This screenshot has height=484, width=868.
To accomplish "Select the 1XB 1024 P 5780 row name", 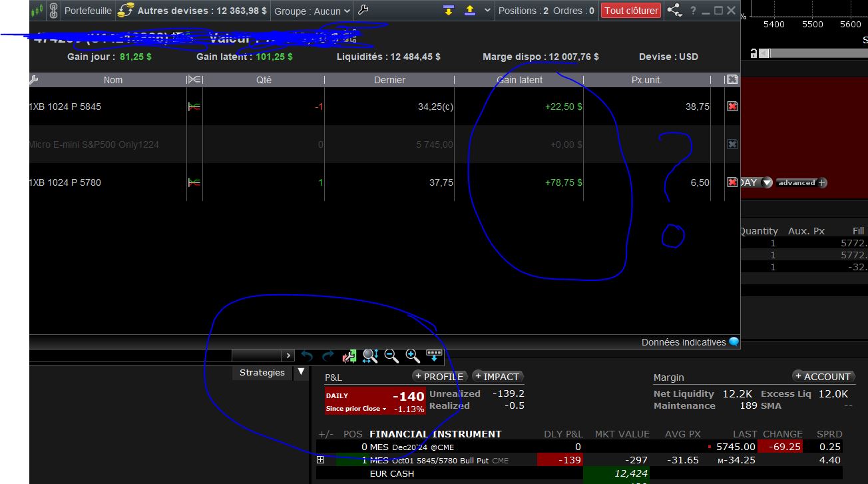I will [65, 182].
